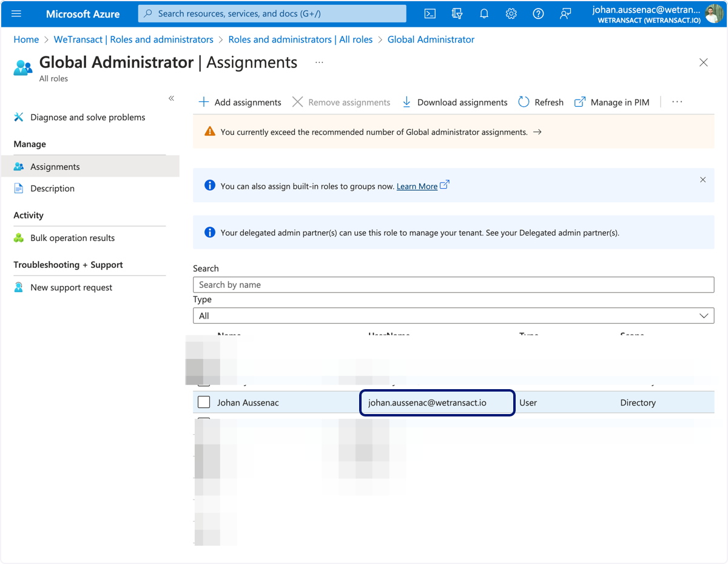
Task: Open the notifications bell
Action: point(484,13)
